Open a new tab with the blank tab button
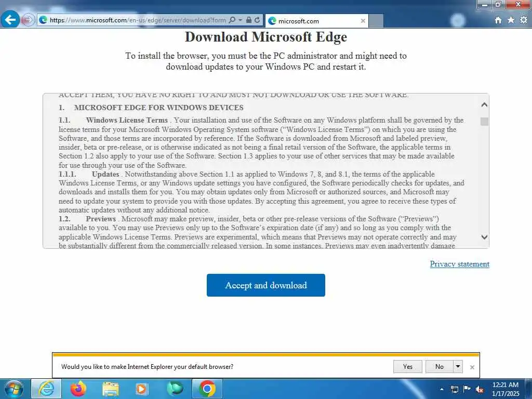This screenshot has height=399, width=532. [376, 21]
